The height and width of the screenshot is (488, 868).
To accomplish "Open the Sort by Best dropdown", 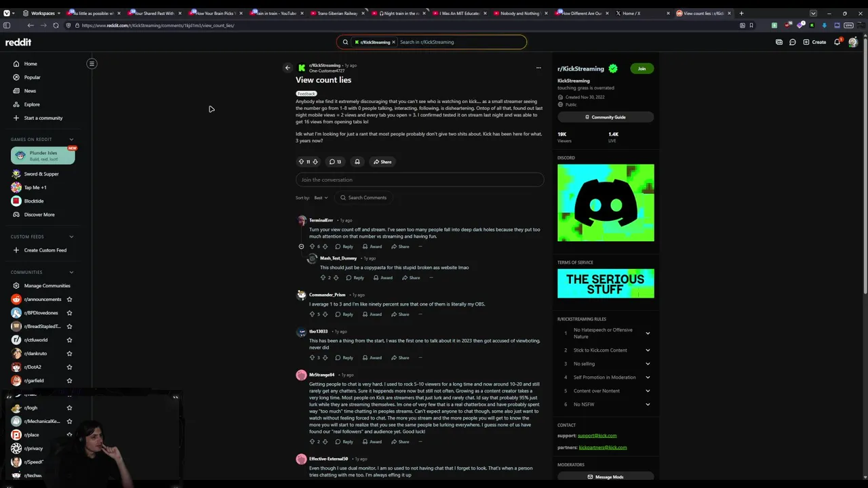I will pos(321,198).
